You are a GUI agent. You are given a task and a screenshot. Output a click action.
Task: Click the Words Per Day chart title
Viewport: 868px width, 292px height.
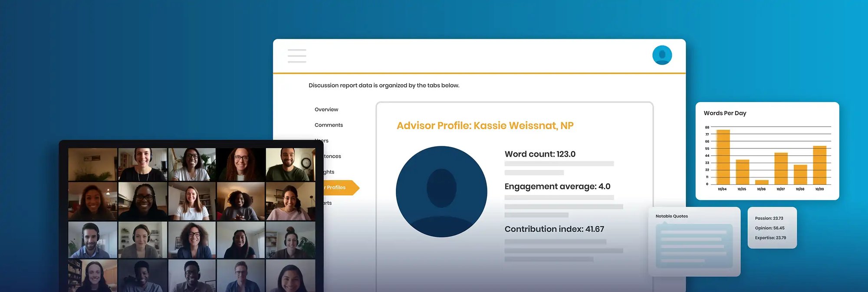click(725, 113)
